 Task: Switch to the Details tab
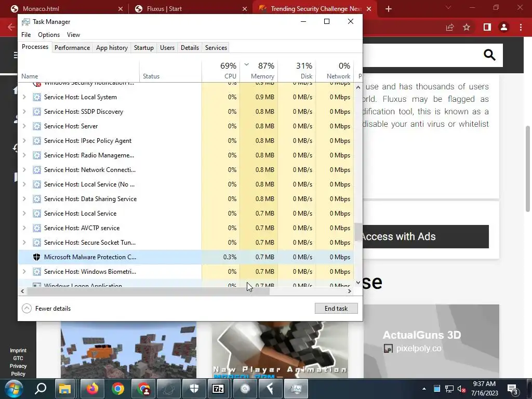coord(190,48)
